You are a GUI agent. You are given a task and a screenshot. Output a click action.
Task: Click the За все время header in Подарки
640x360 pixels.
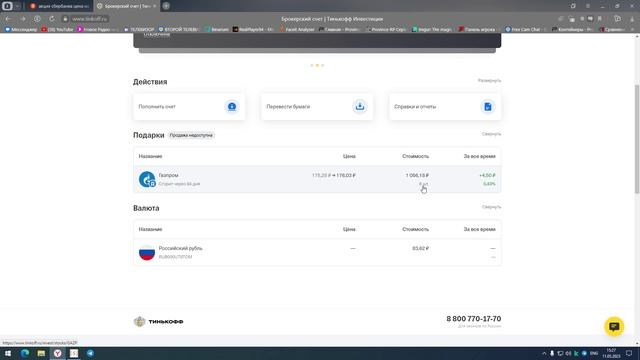pyautogui.click(x=479, y=156)
